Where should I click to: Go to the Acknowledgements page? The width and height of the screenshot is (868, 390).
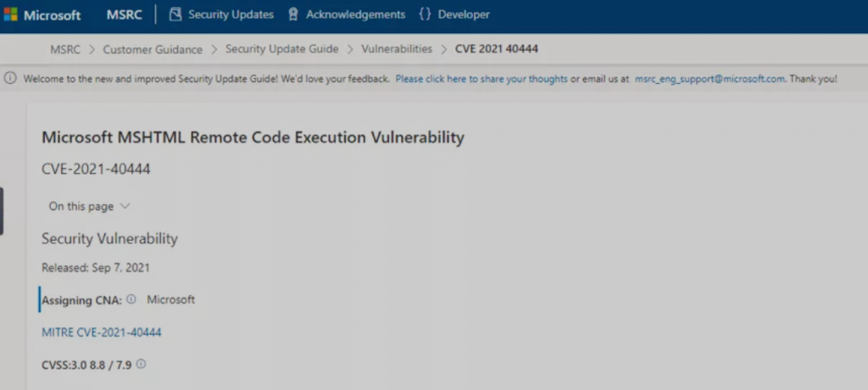click(x=355, y=14)
